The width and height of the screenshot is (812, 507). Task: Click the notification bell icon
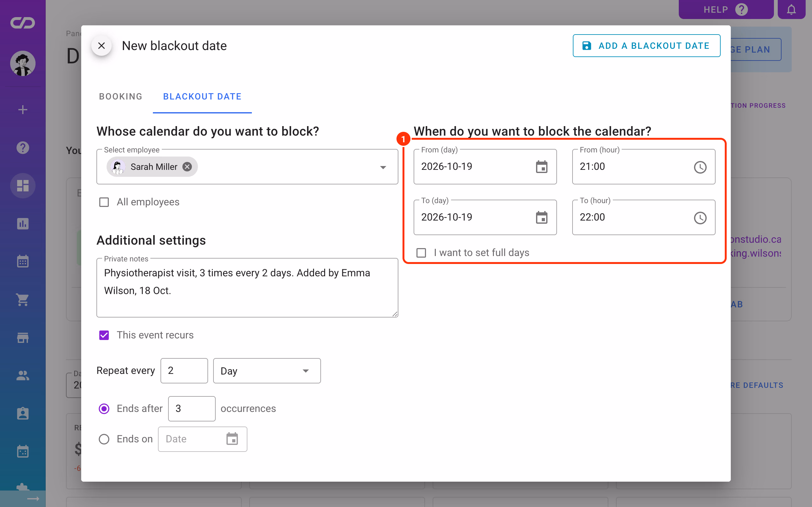click(791, 10)
